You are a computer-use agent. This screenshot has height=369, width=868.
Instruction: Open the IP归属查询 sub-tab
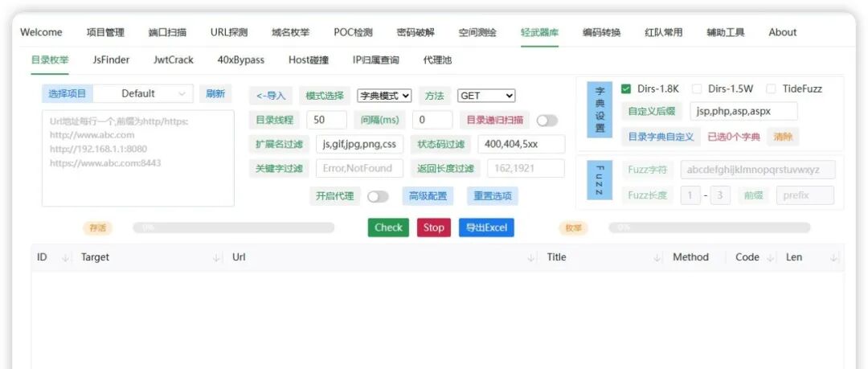[376, 59]
